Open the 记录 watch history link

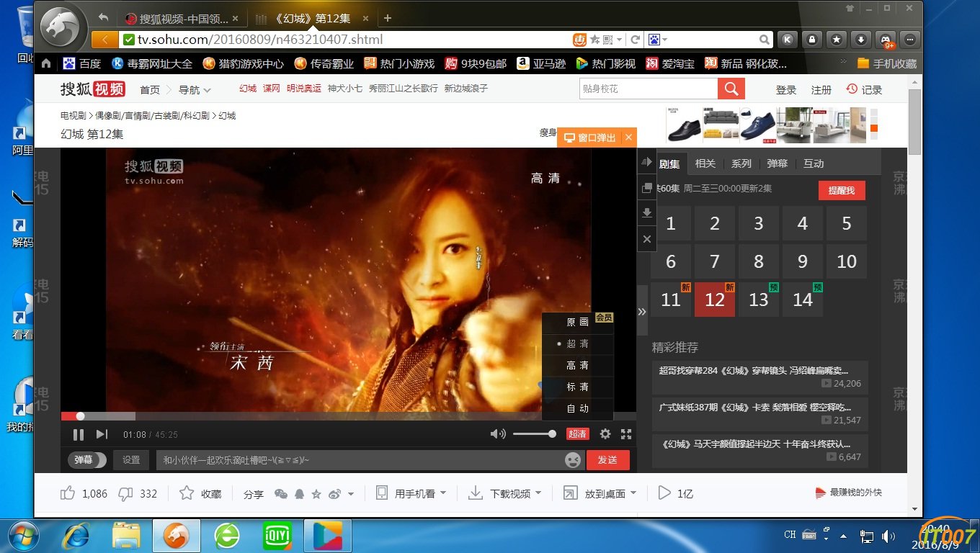[x=864, y=90]
